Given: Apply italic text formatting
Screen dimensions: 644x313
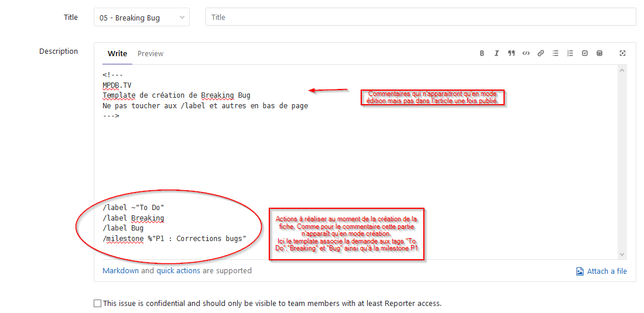Looking at the screenshot, I should (x=496, y=53).
